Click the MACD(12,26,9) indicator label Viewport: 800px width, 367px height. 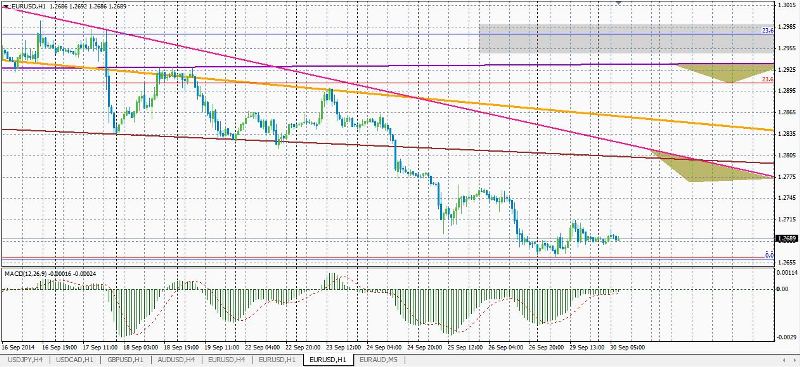(26, 274)
